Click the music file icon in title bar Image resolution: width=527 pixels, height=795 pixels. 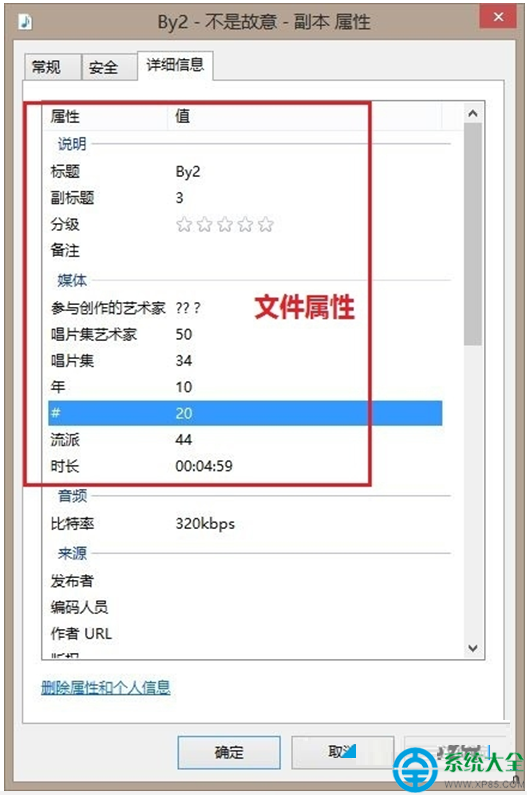click(x=25, y=21)
